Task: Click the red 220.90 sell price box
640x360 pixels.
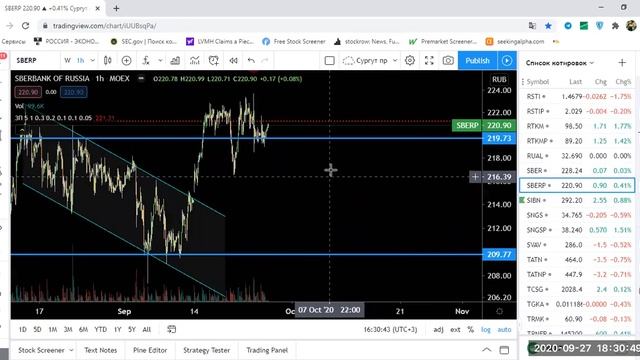Action: (28, 92)
